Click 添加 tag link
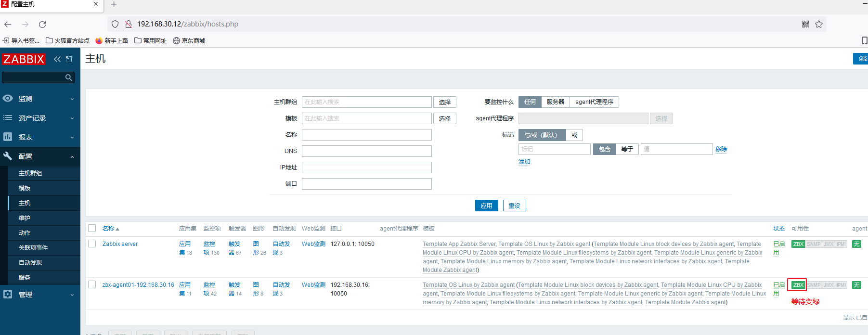The width and height of the screenshot is (868, 335). point(524,162)
